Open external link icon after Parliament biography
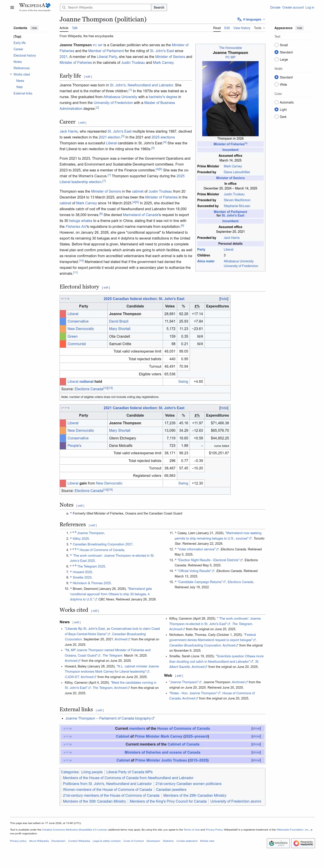Viewport: 325px width, 868px height. tap(153, 718)
